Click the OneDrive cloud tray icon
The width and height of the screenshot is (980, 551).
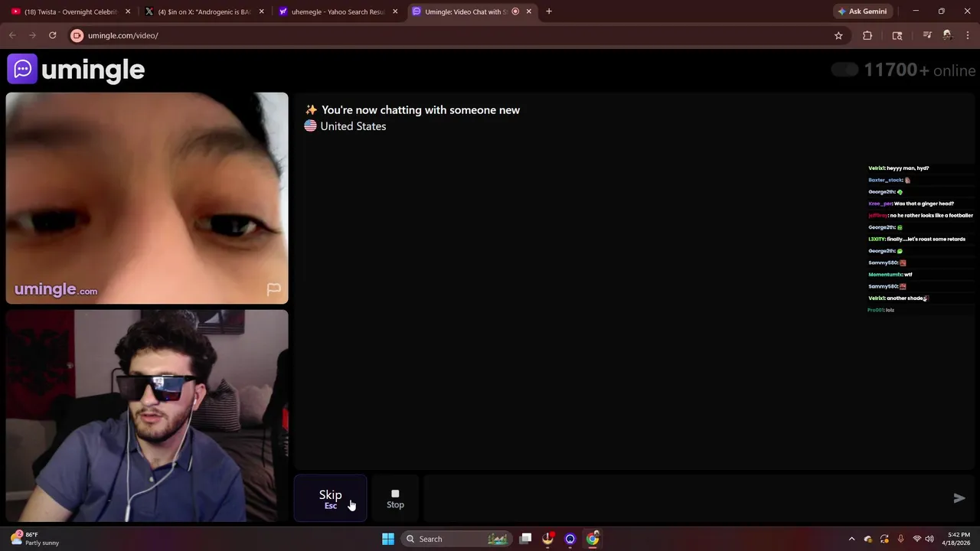[x=868, y=539]
